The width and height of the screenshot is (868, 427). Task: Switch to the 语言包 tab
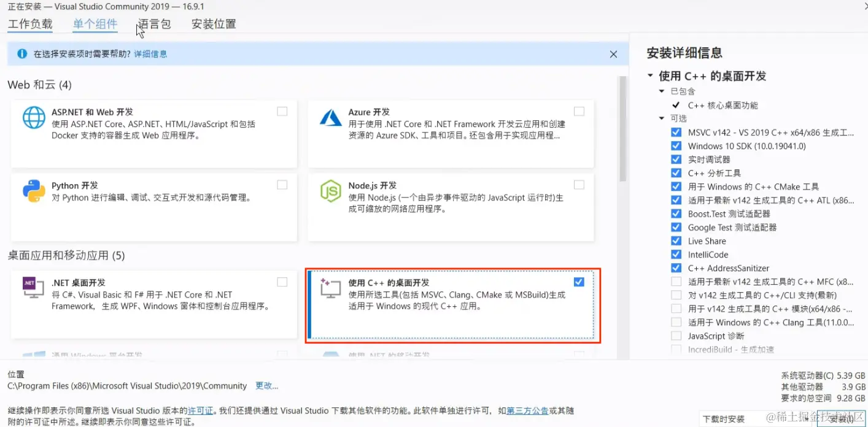(x=154, y=25)
